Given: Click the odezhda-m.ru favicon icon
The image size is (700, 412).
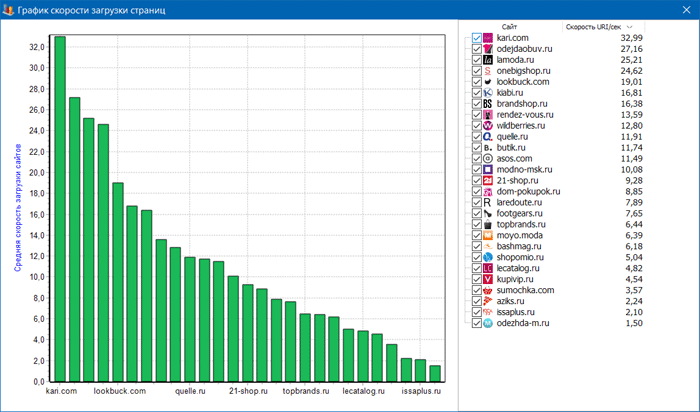Looking at the screenshot, I should tap(488, 323).
